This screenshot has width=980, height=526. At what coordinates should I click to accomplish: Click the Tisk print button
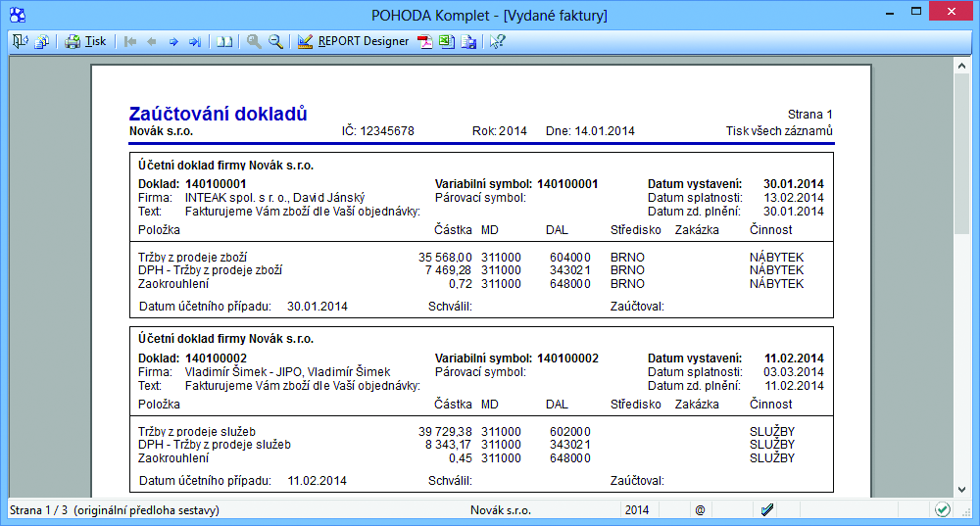(85, 41)
